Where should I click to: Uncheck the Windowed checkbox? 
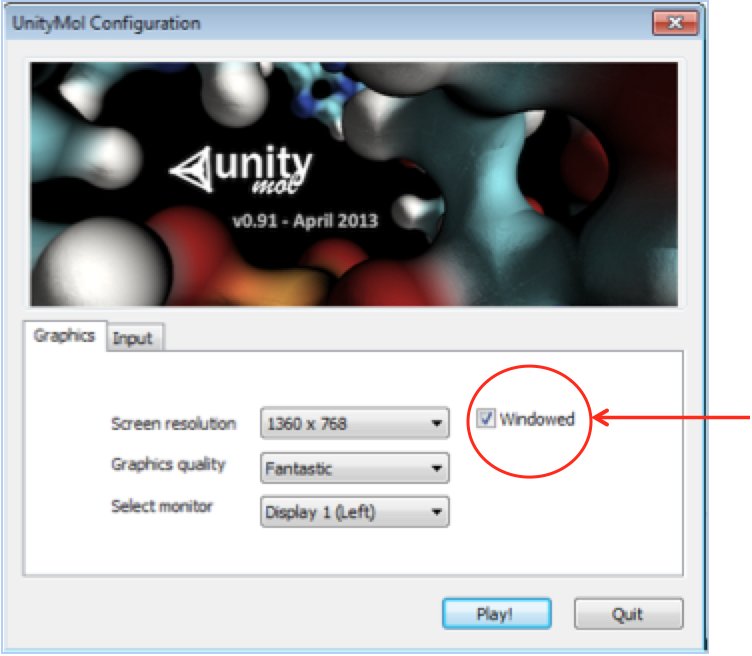(485, 419)
